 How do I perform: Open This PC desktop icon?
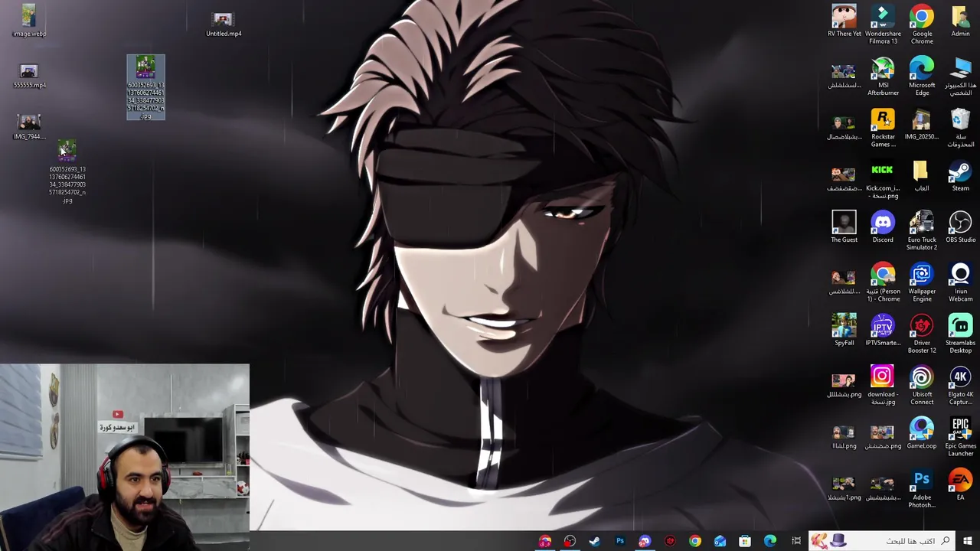(x=960, y=77)
